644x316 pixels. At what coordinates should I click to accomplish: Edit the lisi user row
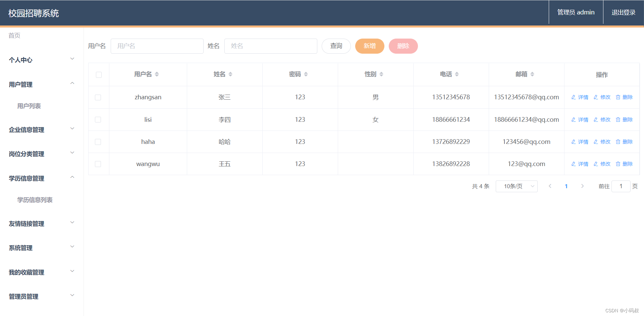[x=602, y=120]
